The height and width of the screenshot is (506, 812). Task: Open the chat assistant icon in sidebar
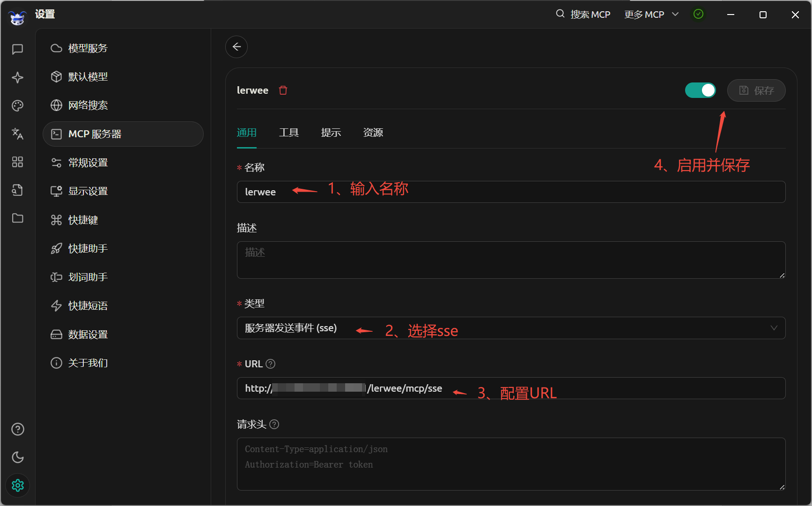point(18,49)
